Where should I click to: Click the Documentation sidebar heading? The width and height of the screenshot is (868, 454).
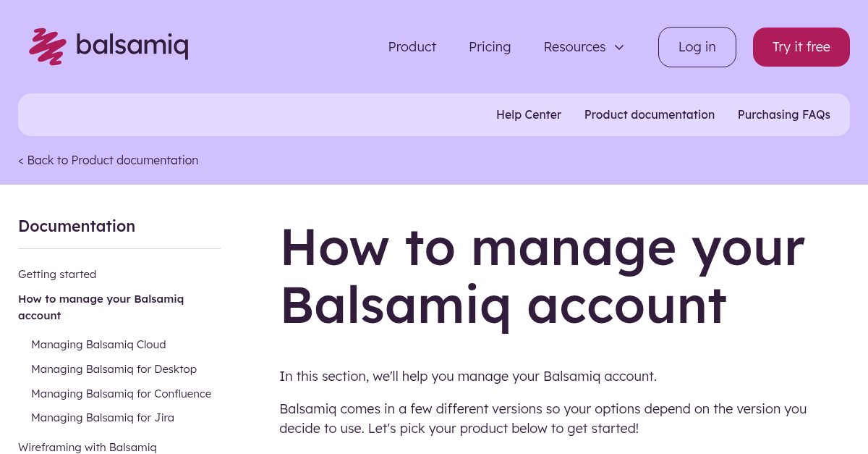77,226
